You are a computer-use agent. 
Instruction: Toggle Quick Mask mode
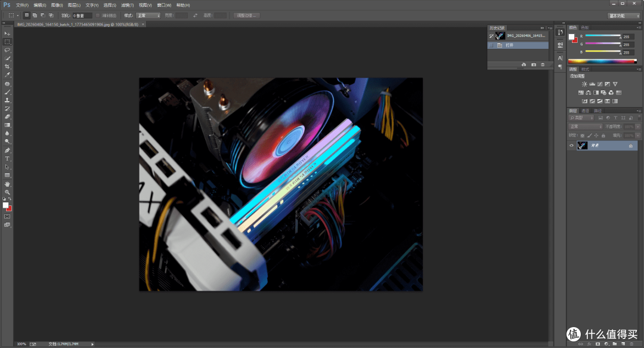tap(7, 216)
